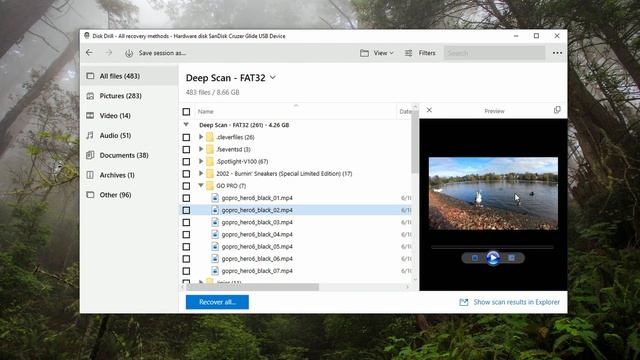Open the three-dot more options menu
This screenshot has height=360, width=640.
[557, 53]
